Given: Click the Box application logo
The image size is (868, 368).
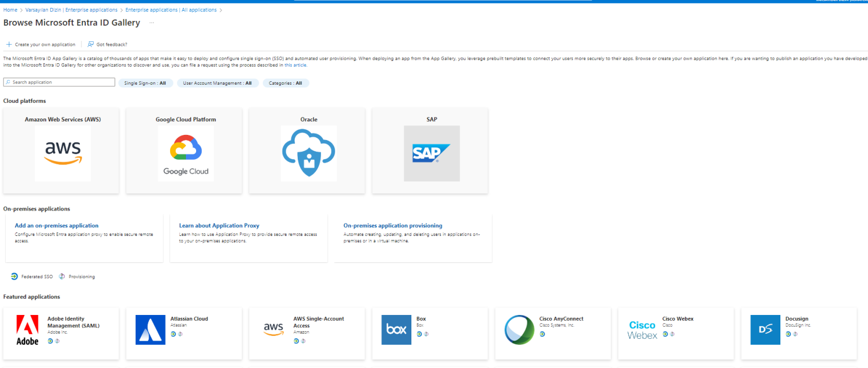Looking at the screenshot, I should [x=396, y=330].
